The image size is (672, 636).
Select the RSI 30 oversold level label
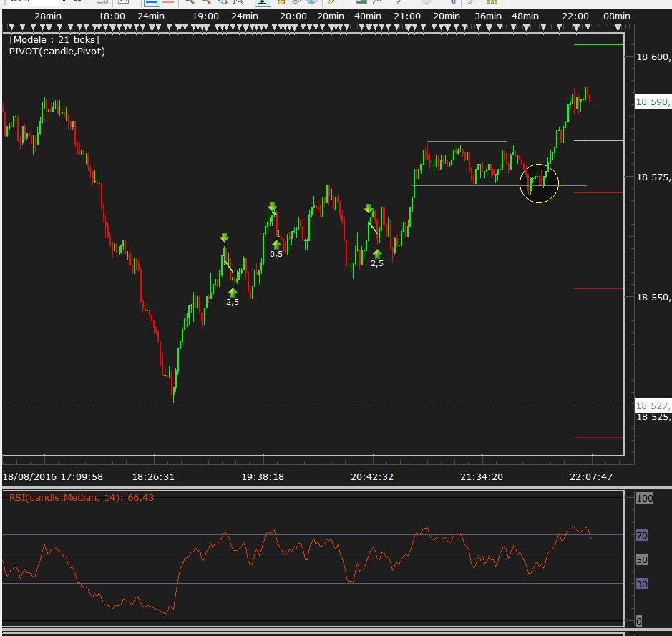pos(643,584)
